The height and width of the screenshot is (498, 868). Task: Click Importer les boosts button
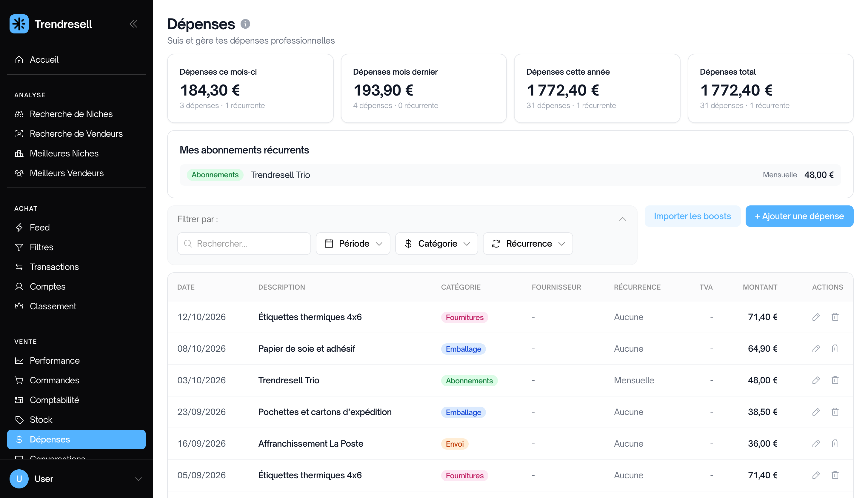[692, 216]
